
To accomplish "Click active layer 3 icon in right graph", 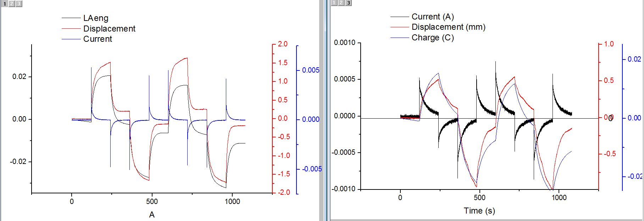I will pos(349,3).
